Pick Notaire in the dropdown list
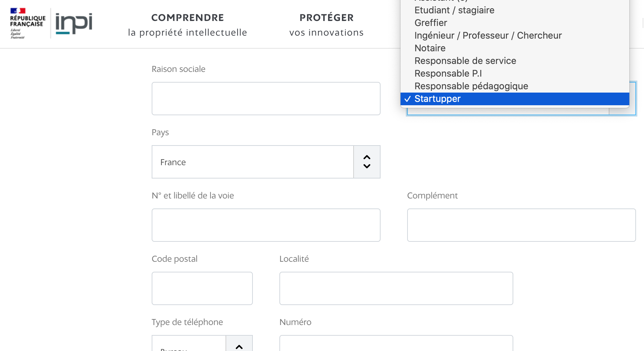 [x=430, y=48]
